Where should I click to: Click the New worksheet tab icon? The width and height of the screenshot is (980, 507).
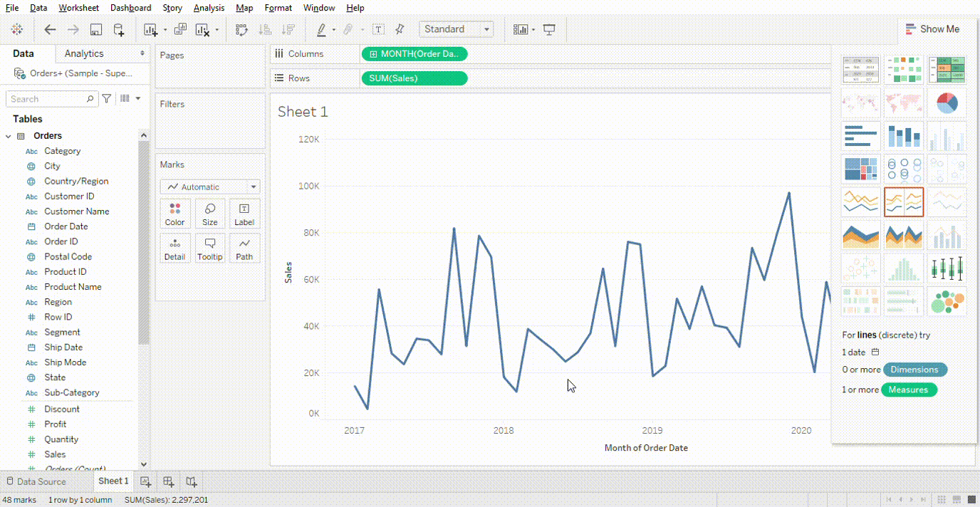145,481
